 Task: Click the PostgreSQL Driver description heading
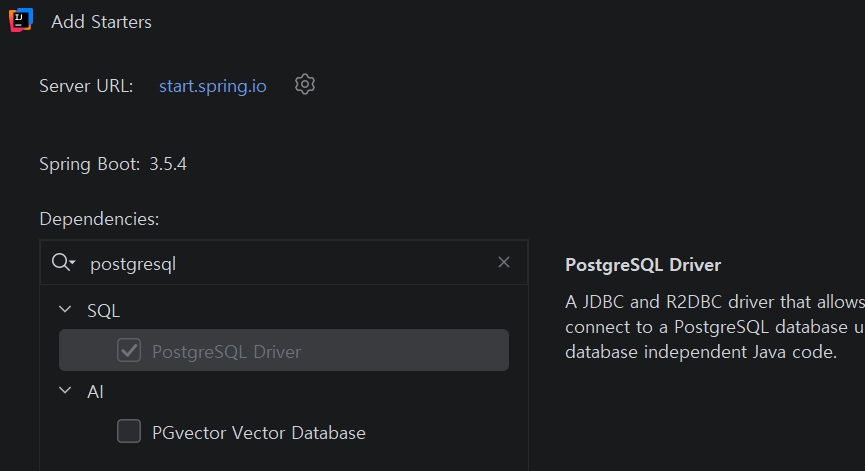643,265
